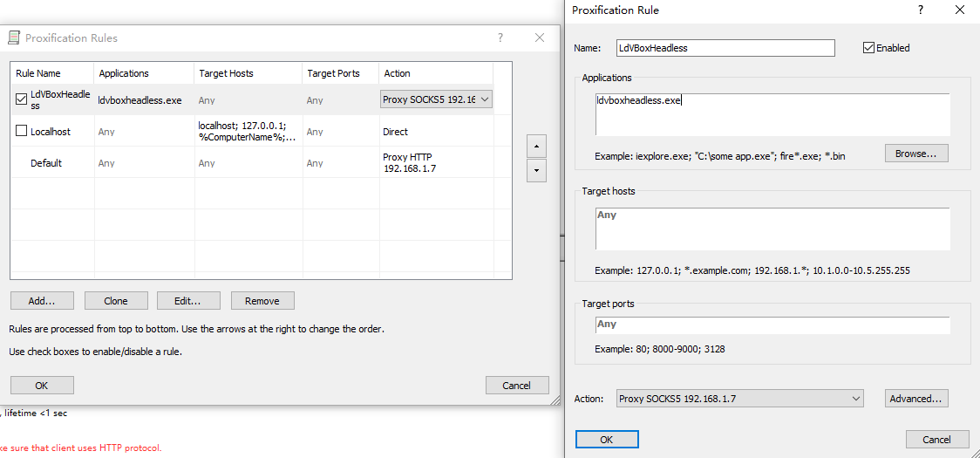Move rule down with the down arrow
This screenshot has width=980, height=458.
[x=536, y=170]
